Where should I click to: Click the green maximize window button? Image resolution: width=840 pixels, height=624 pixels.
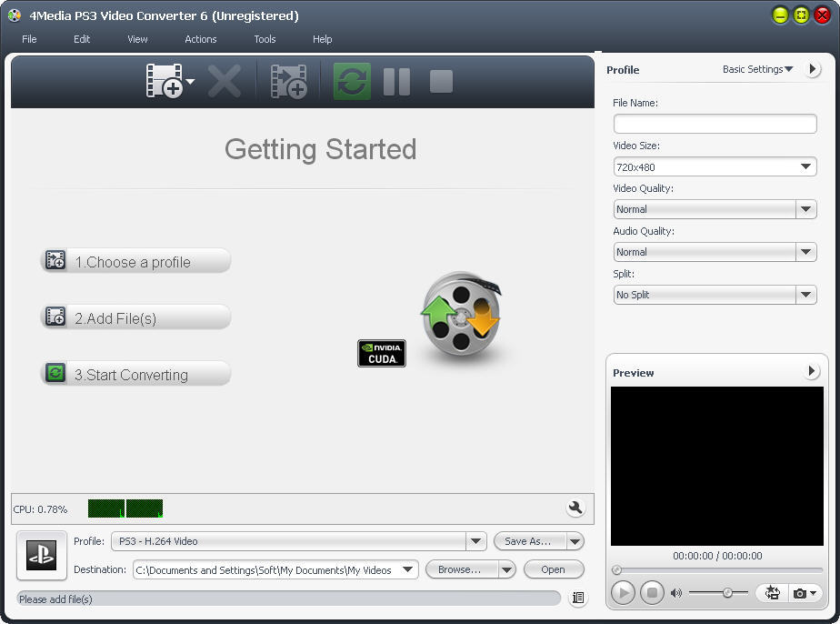[802, 15]
